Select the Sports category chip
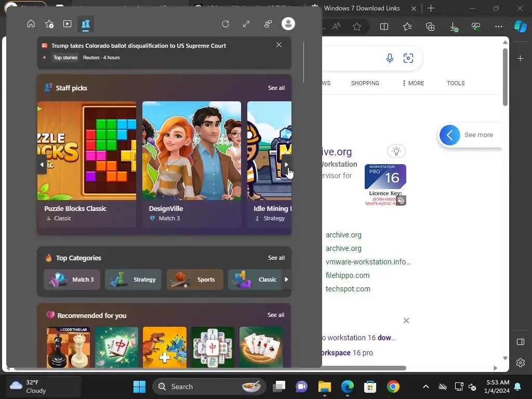 coord(195,280)
